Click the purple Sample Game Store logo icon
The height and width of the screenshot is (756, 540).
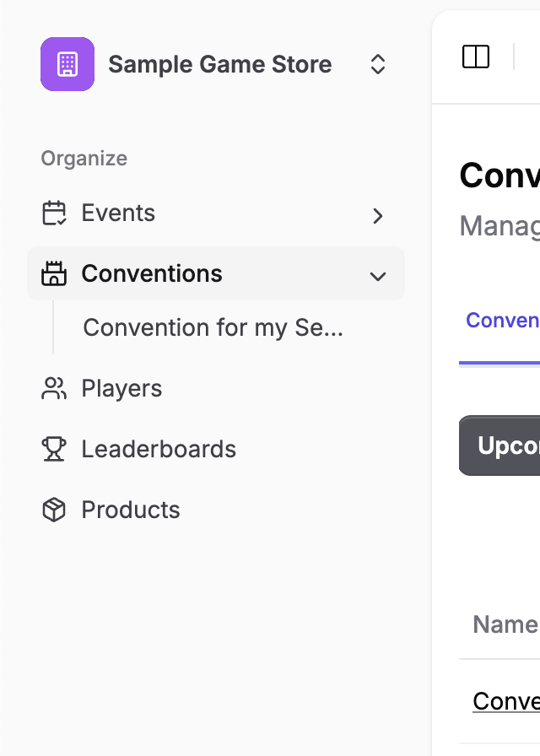tap(67, 64)
